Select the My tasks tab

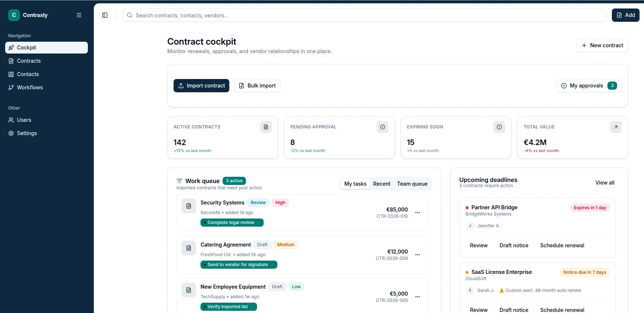click(355, 184)
